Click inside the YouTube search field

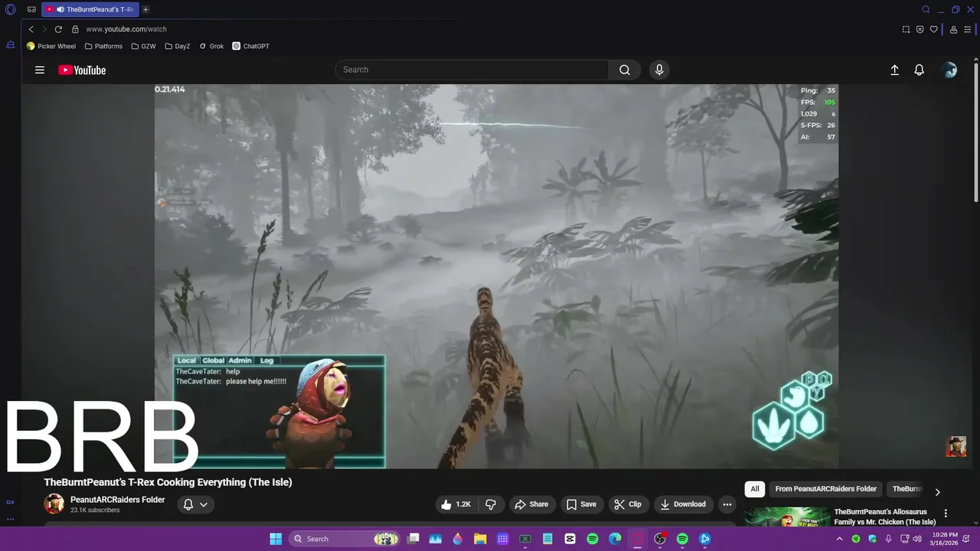pyautogui.click(x=472, y=70)
